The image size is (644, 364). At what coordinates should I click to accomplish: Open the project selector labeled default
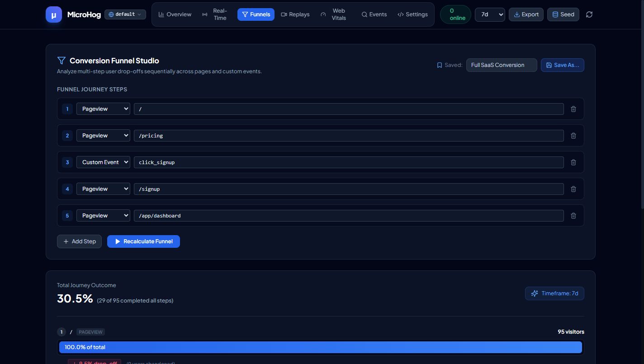coord(125,14)
